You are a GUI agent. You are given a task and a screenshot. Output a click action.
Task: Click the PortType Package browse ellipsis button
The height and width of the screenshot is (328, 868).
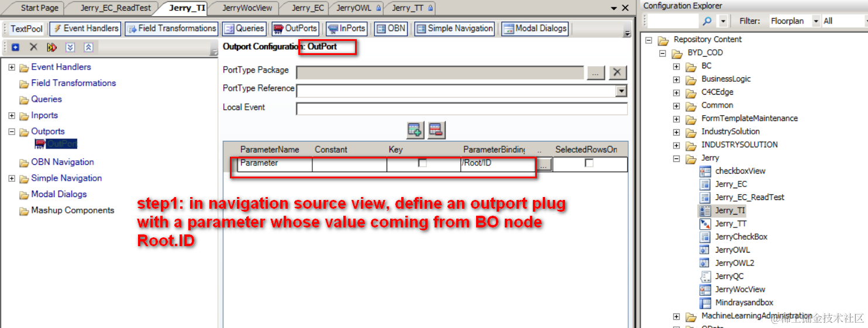click(x=595, y=72)
